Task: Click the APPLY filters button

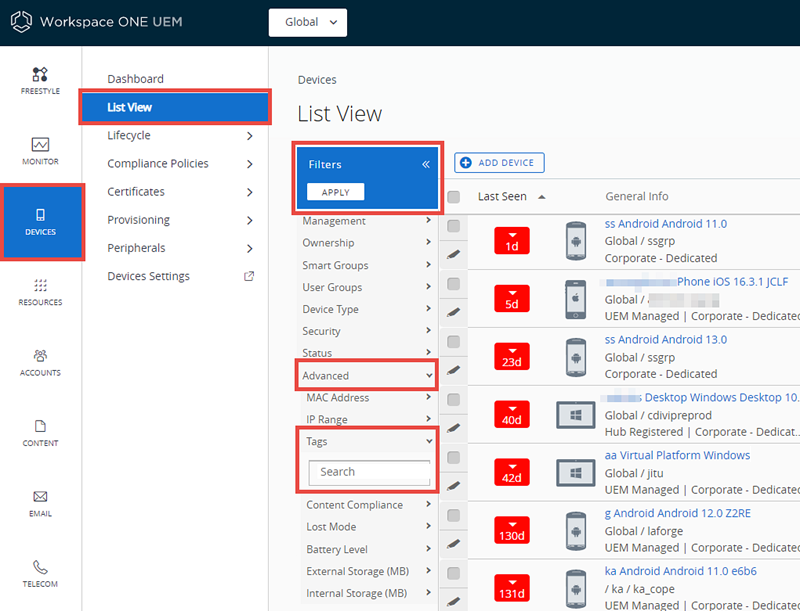Action: [336, 192]
